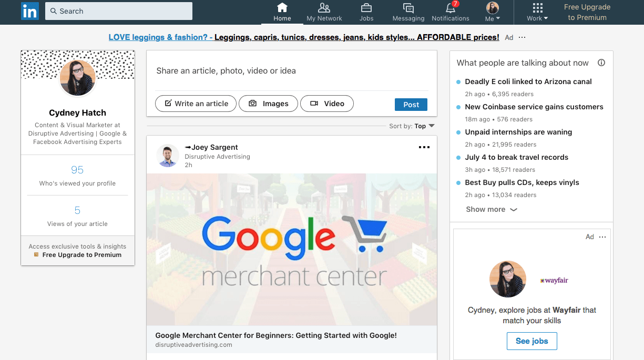
Task: Open ad options next to leggings ad
Action: click(522, 37)
